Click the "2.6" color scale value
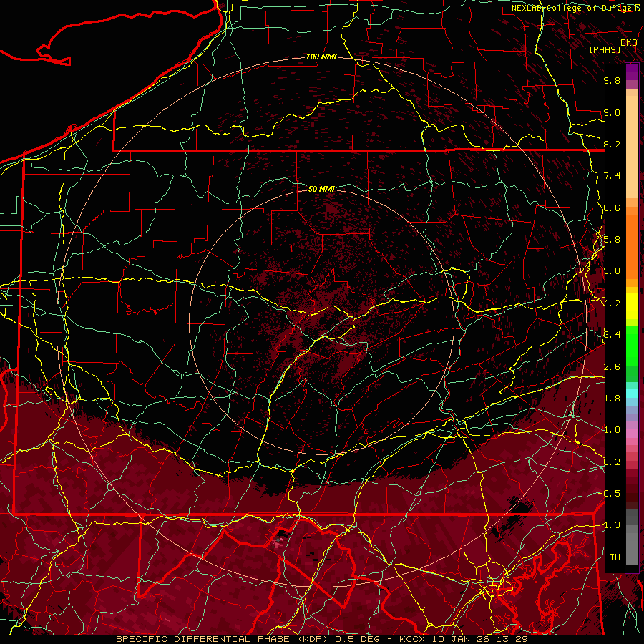This screenshot has width=644, height=644. 612,367
